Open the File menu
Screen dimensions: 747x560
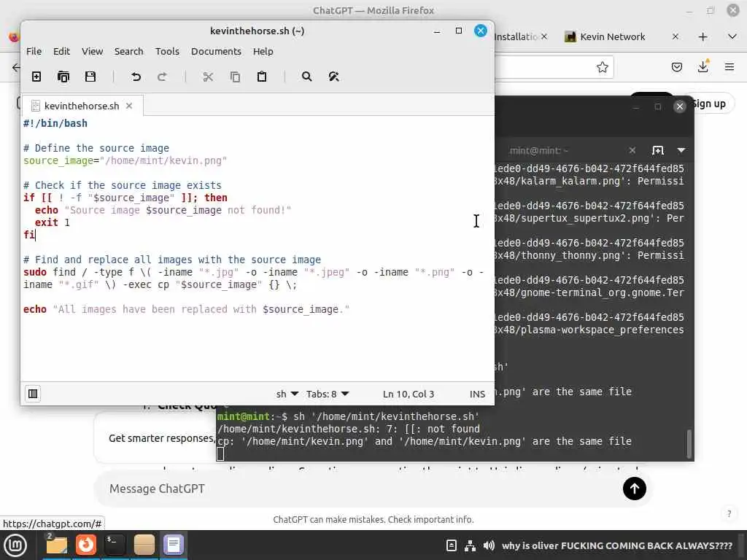pyautogui.click(x=34, y=52)
